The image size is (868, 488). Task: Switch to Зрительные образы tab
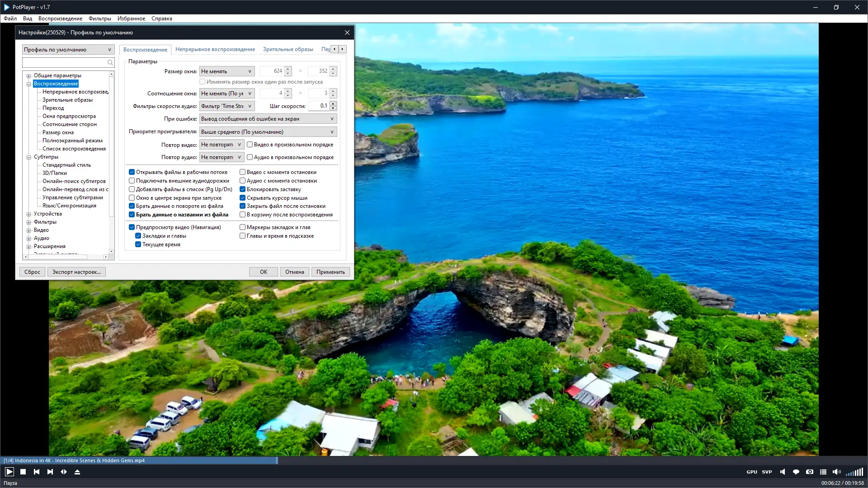(288, 49)
